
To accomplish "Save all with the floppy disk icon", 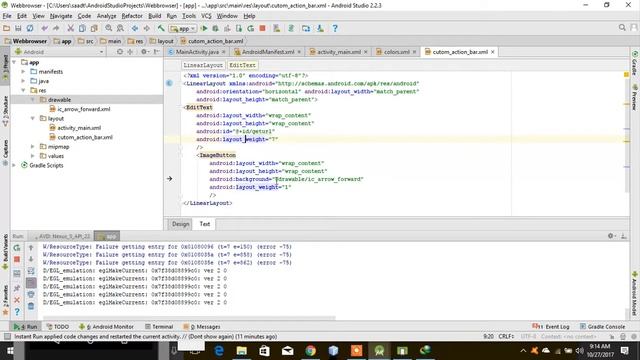I will [x=18, y=28].
